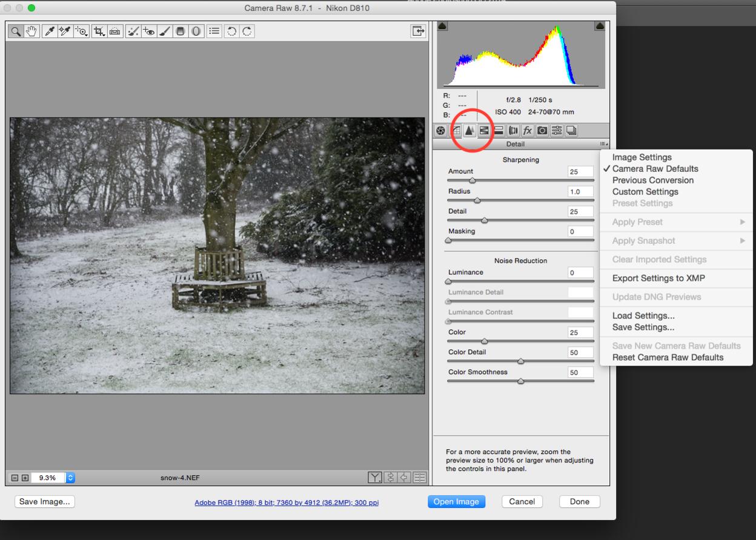The width and height of the screenshot is (756, 540).
Task: Select Reset Camera Raw Defaults
Action: (668, 357)
